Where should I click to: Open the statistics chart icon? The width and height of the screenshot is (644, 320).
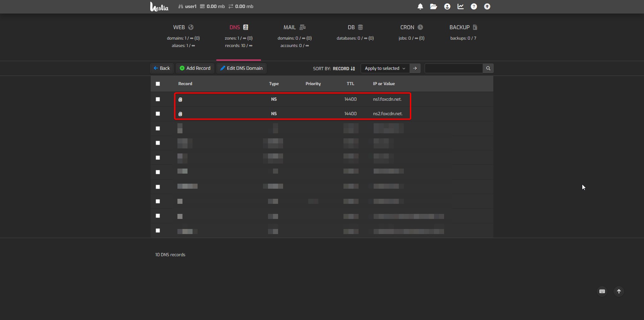point(461,7)
